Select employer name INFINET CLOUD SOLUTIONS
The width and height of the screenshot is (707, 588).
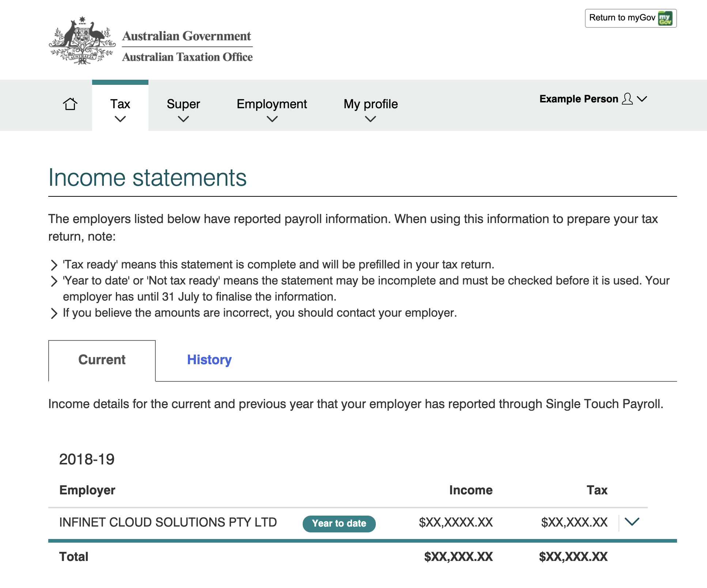click(168, 522)
